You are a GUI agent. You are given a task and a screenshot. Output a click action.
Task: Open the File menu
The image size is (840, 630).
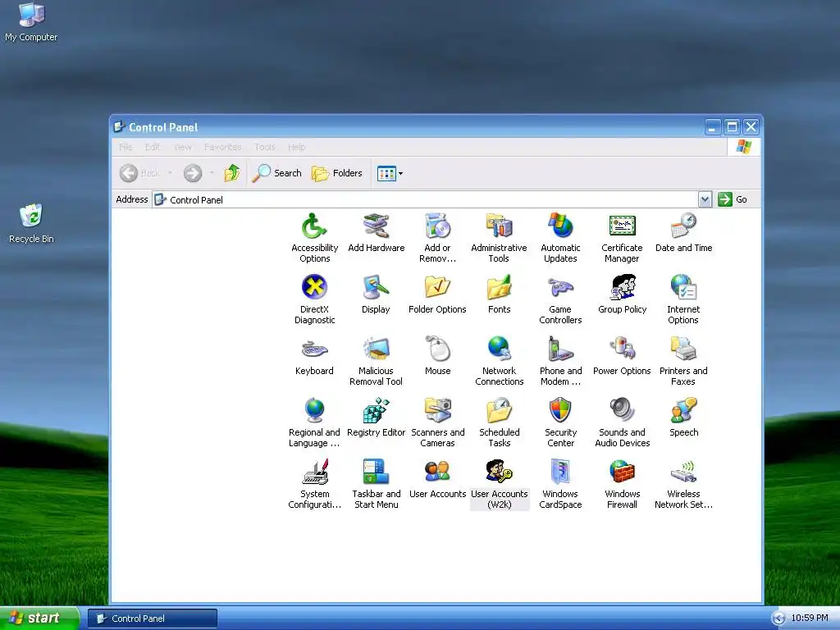pos(126,147)
